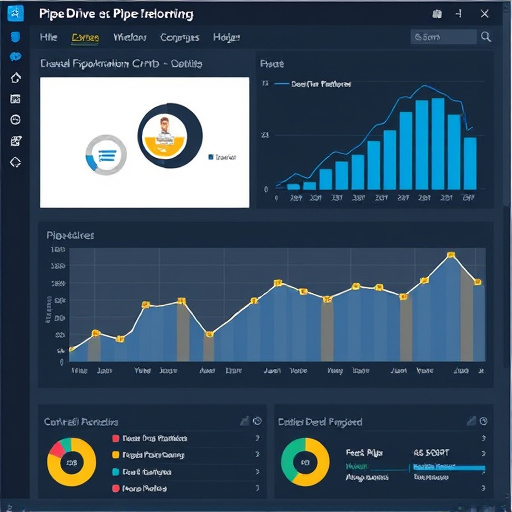Click the teal legend color swatch
This screenshot has height=512, width=512.
(x=116, y=472)
